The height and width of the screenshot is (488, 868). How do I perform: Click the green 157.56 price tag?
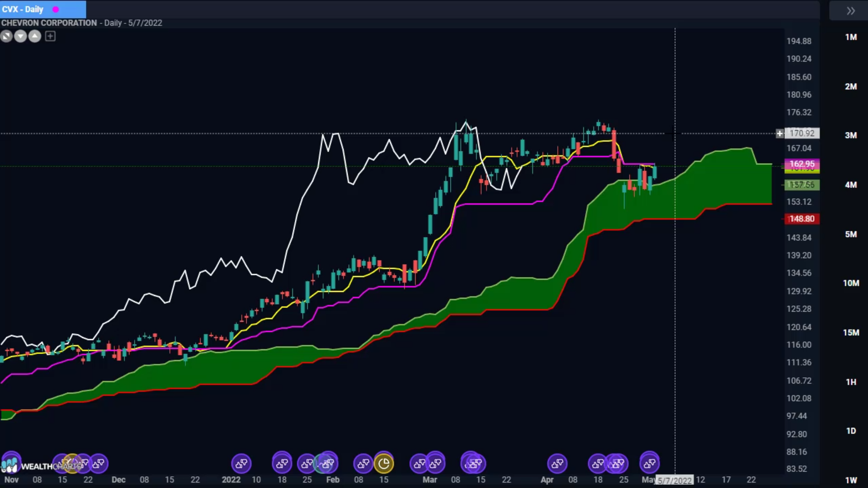pos(802,185)
